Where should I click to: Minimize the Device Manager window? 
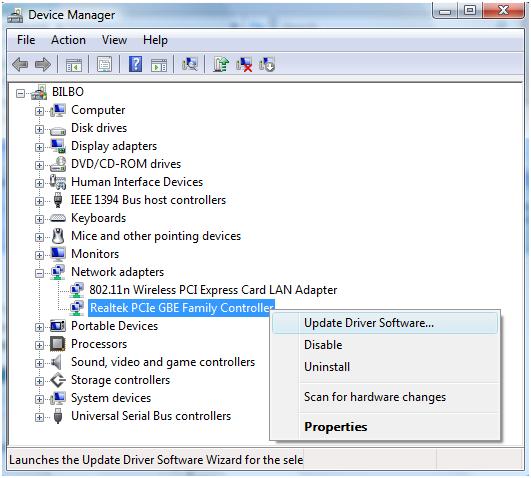(445, 11)
